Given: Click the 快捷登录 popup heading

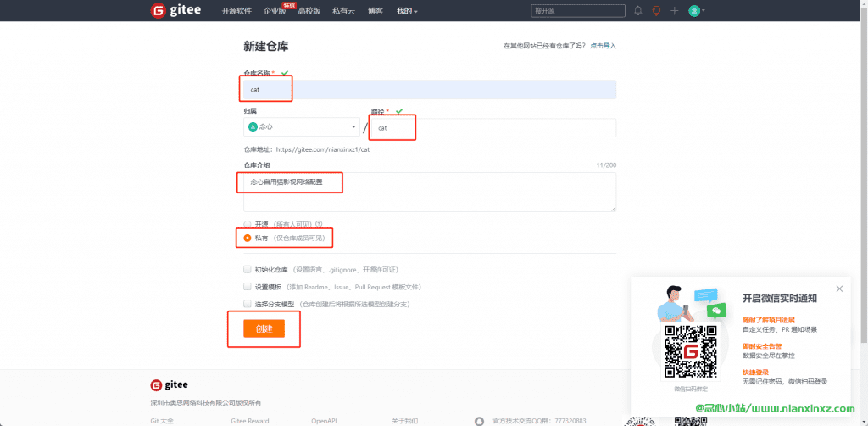Looking at the screenshot, I should [x=755, y=373].
